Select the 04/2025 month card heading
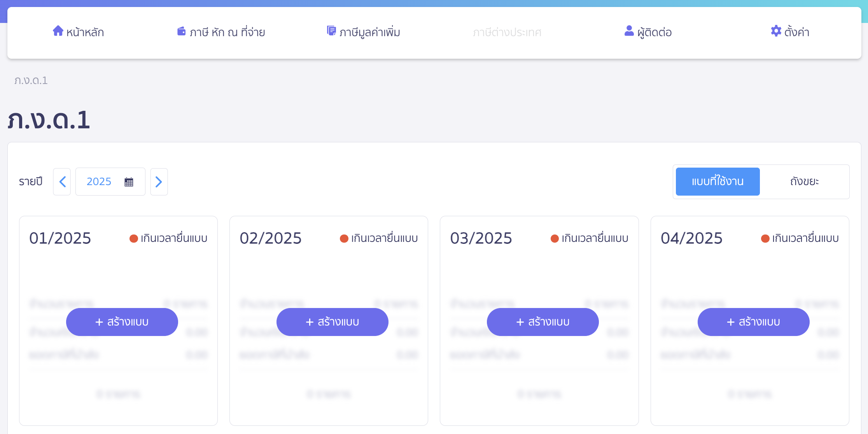 click(691, 238)
